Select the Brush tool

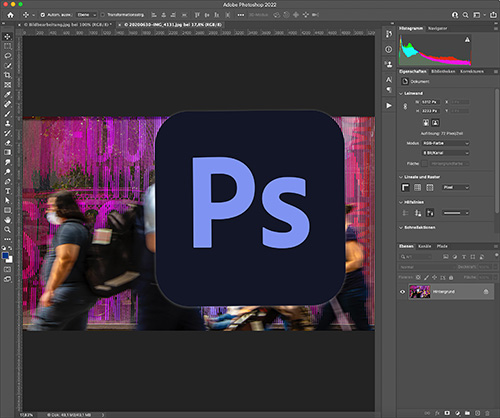point(7,114)
